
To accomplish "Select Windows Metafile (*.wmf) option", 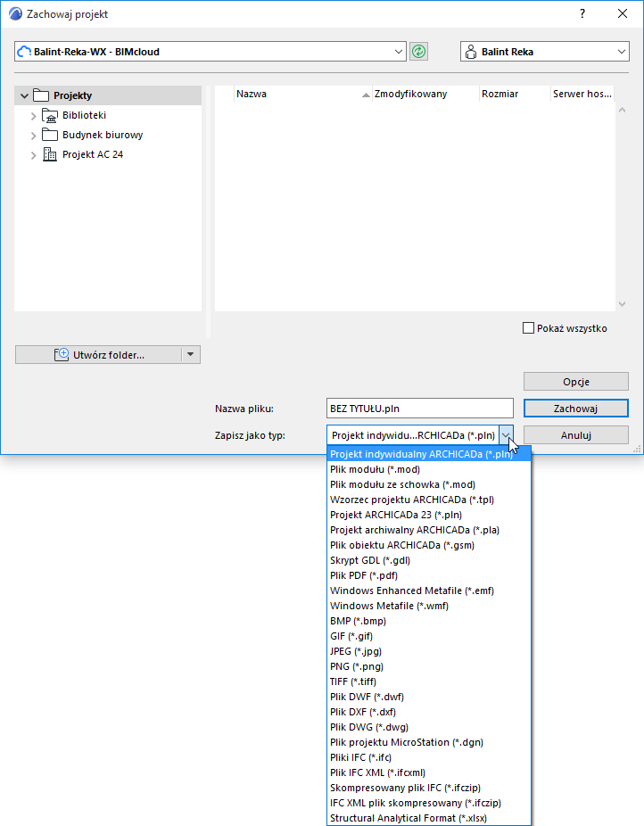I will 429,606.
